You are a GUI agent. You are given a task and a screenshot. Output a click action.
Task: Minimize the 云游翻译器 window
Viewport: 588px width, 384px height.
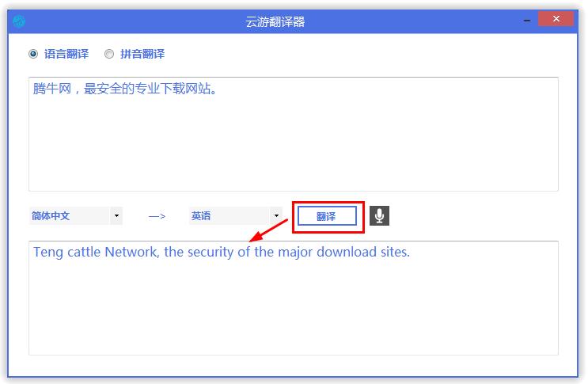(527, 21)
